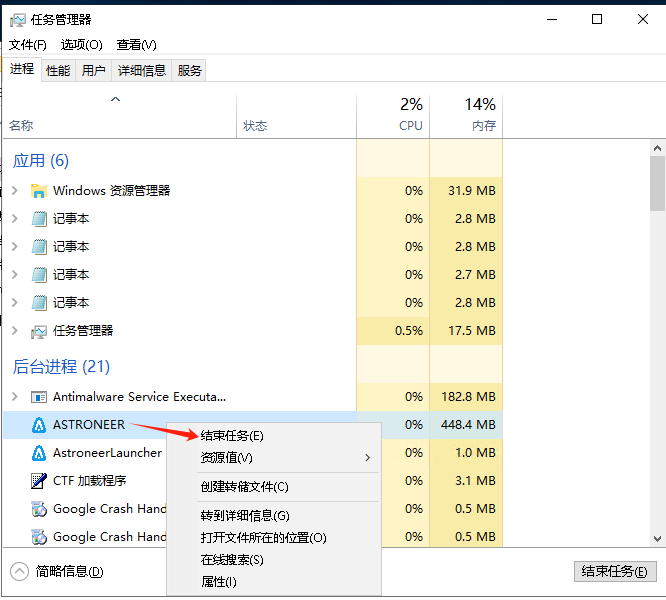Screen dimensions: 666x600
Task: Expand the 任务管理器 process row
Action: click(15, 331)
